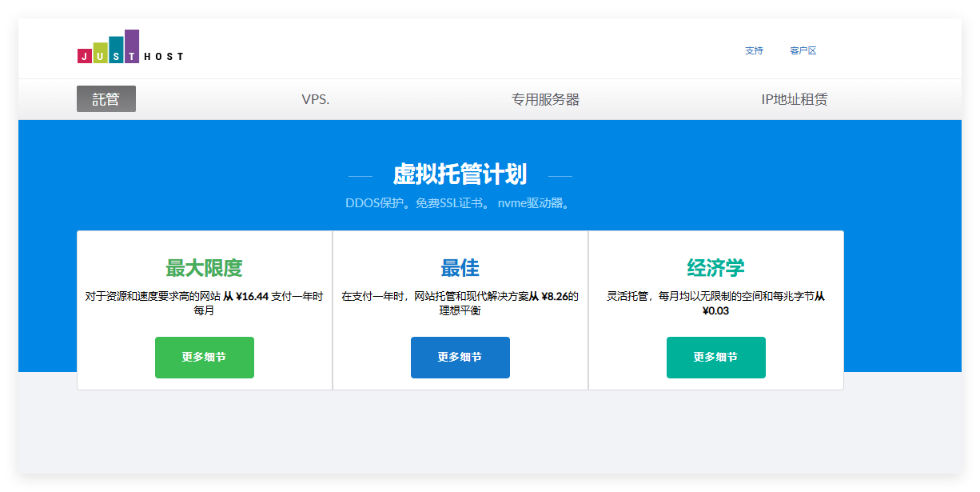Click the JustHost logo
This screenshot has width=980, height=492.
[130, 47]
